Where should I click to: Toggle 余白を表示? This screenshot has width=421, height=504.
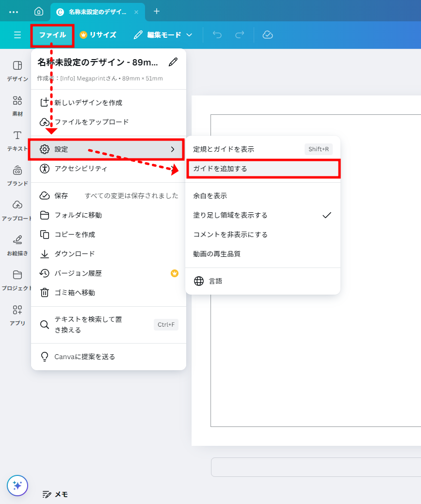263,196
